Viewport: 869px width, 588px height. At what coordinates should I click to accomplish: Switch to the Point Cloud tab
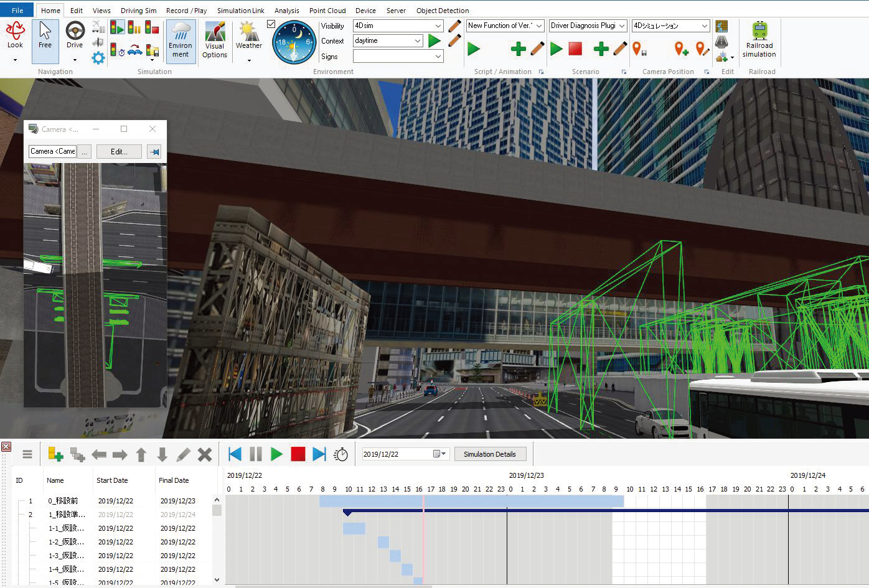click(327, 10)
